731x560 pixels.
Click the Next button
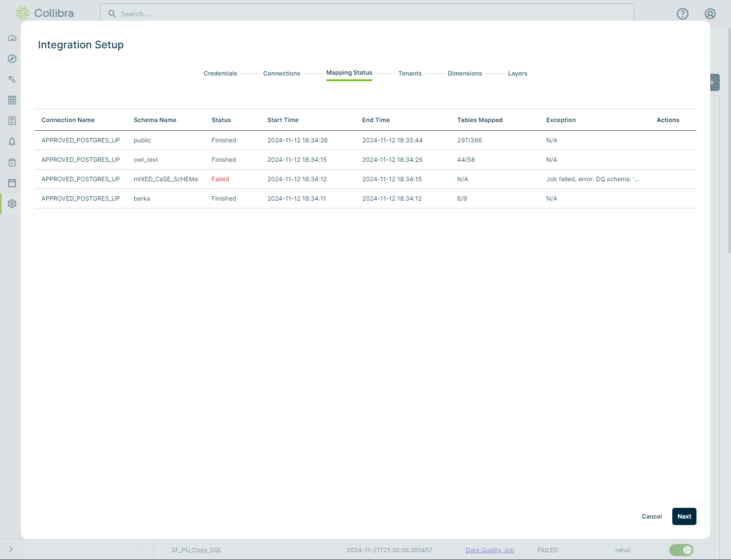pyautogui.click(x=684, y=516)
